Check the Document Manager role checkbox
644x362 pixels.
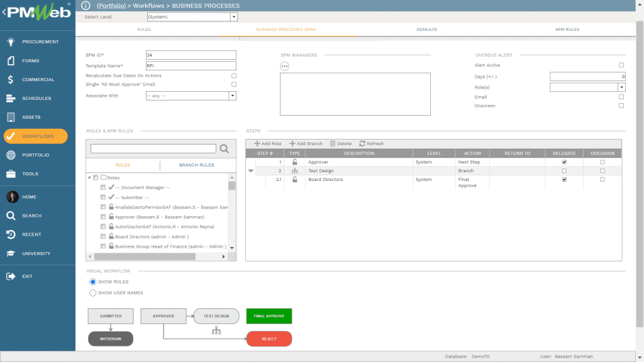coord(103,187)
